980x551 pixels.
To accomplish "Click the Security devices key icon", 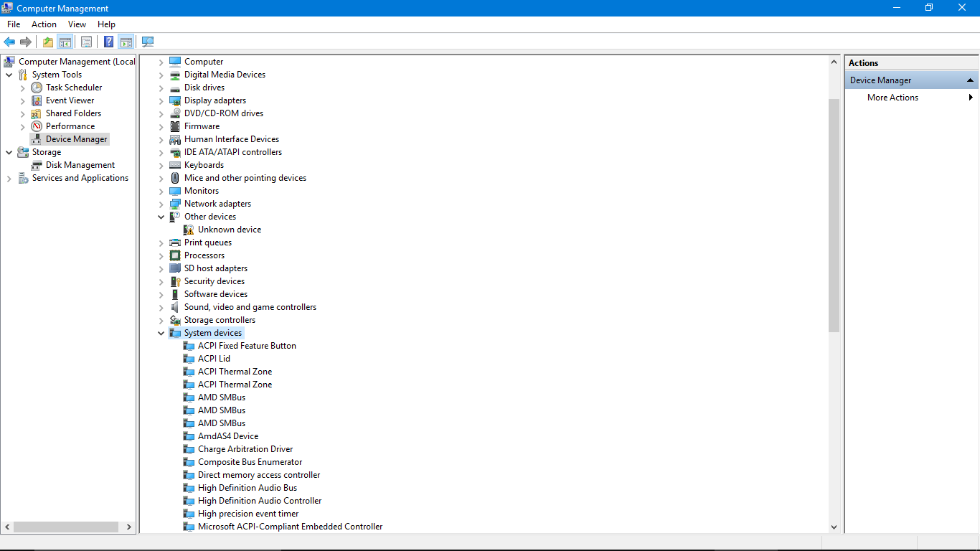I will click(175, 281).
